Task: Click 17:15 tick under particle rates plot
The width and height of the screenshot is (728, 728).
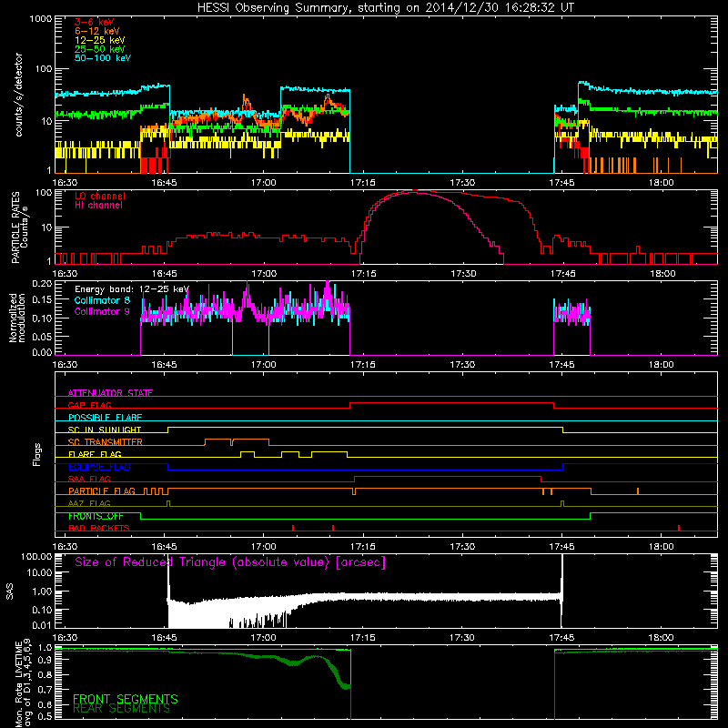Action: click(363, 274)
